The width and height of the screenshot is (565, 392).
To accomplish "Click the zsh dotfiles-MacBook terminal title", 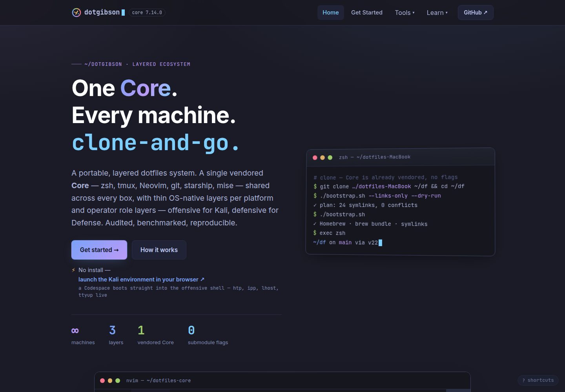I will 375,157.
